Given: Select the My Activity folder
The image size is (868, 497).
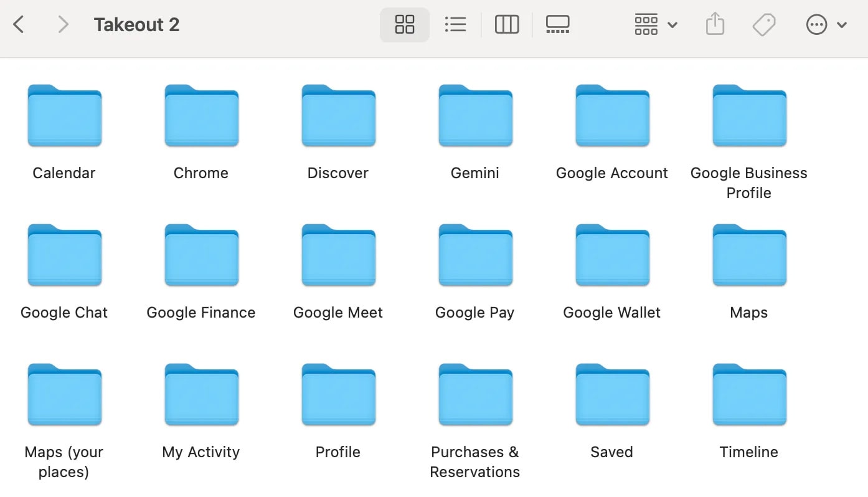Looking at the screenshot, I should [x=201, y=395].
